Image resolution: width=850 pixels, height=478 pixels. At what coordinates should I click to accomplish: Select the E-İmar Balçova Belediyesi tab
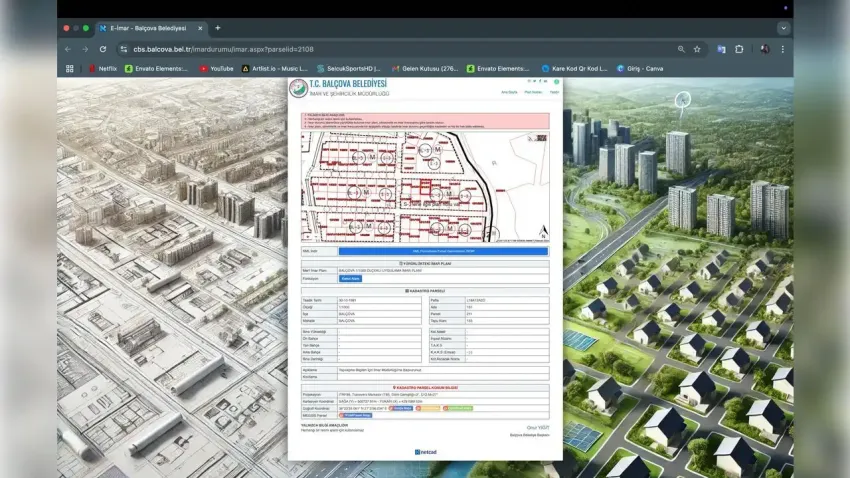coord(150,28)
